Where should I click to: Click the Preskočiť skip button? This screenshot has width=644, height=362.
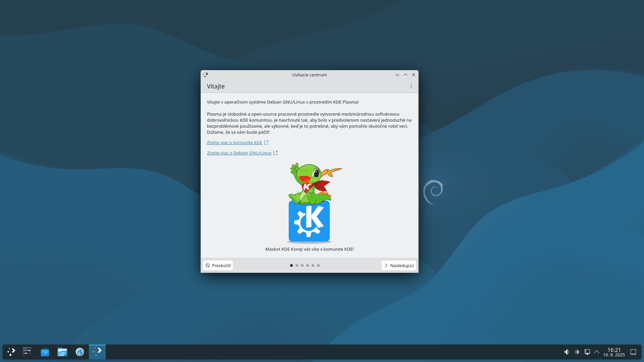pos(218,265)
